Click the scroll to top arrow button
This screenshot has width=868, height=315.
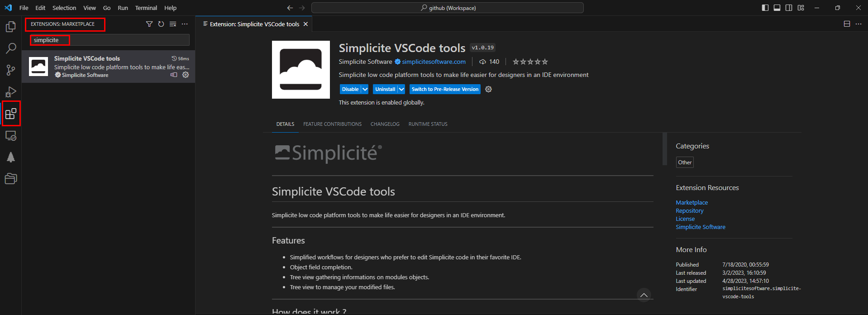click(644, 295)
